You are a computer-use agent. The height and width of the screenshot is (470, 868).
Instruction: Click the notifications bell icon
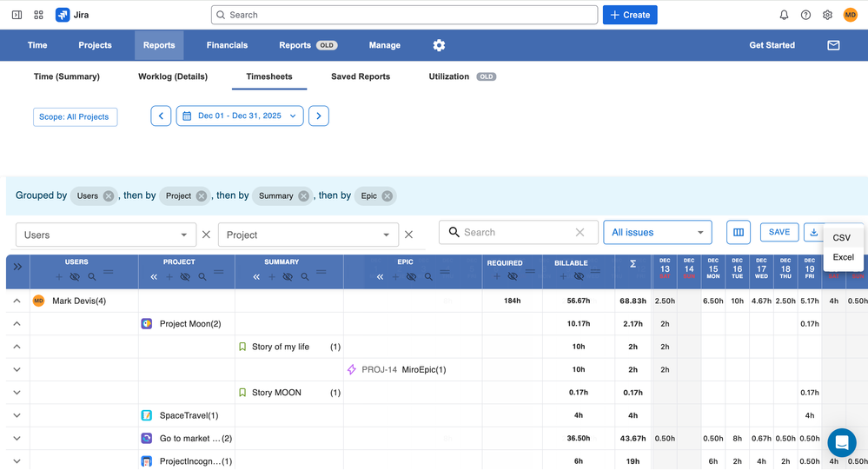coord(784,15)
